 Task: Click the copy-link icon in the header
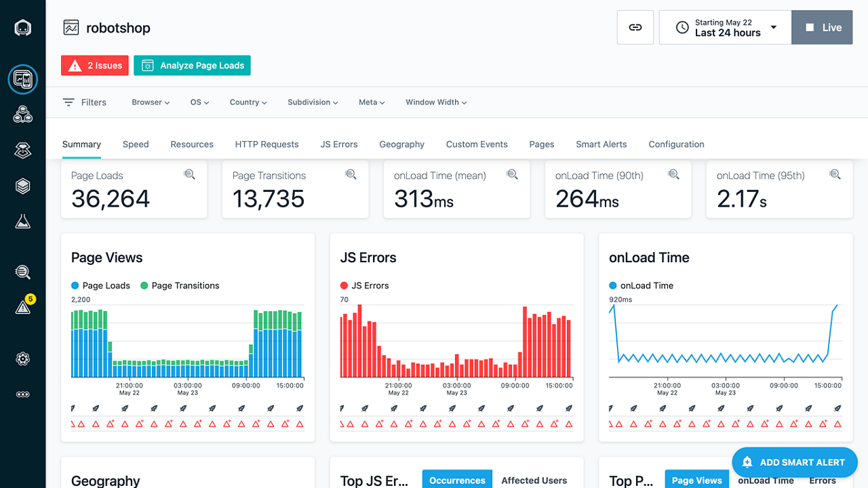(x=635, y=27)
